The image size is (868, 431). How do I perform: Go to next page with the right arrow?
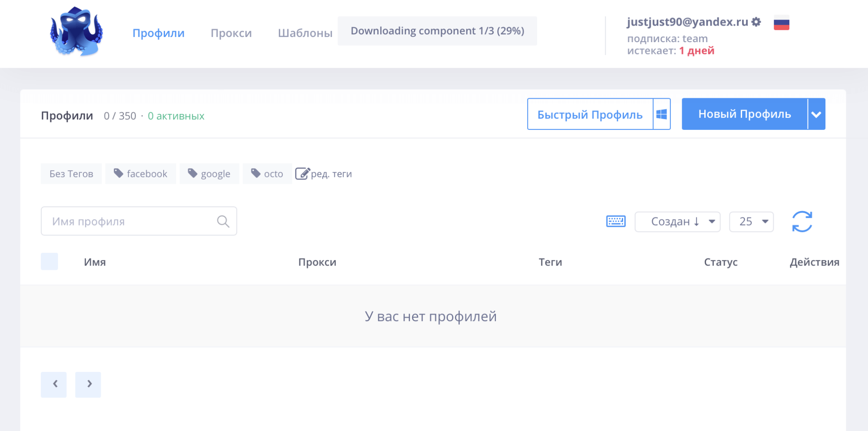click(x=88, y=384)
